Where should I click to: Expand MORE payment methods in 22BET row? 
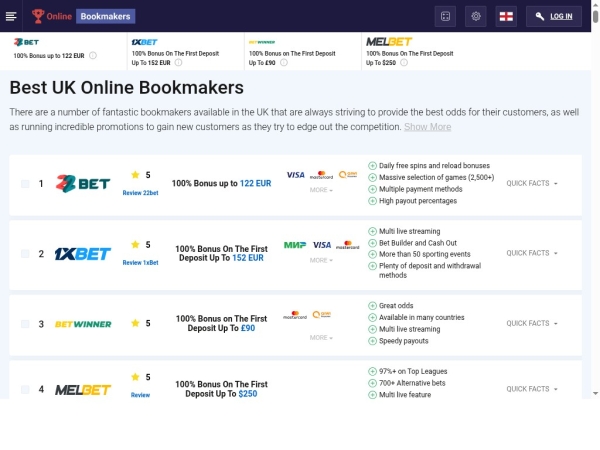pos(321,190)
